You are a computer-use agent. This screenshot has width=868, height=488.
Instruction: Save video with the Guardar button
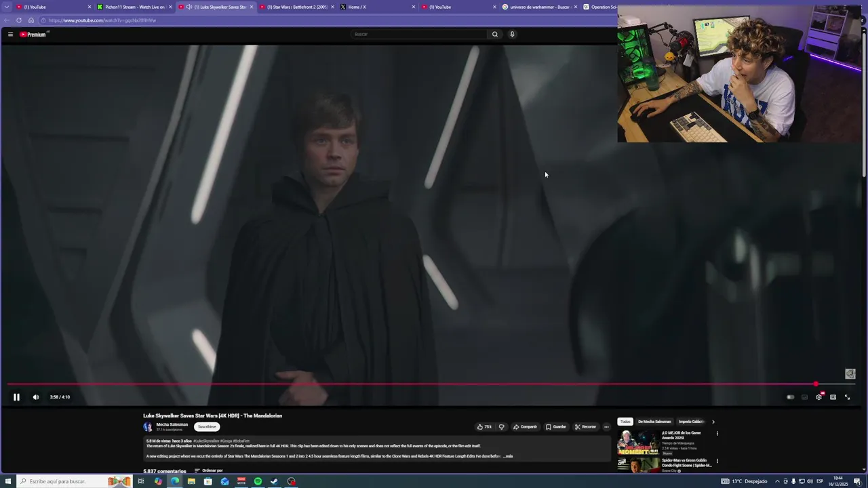pos(556,427)
